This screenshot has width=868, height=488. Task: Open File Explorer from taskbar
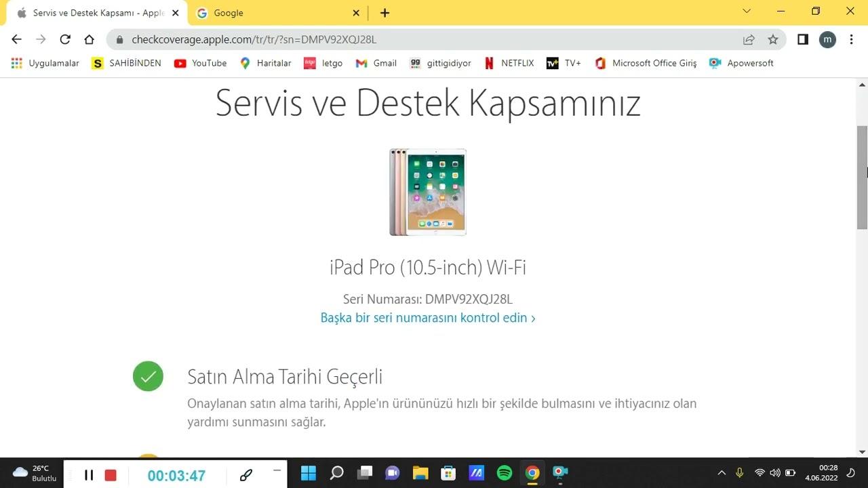[x=420, y=472]
